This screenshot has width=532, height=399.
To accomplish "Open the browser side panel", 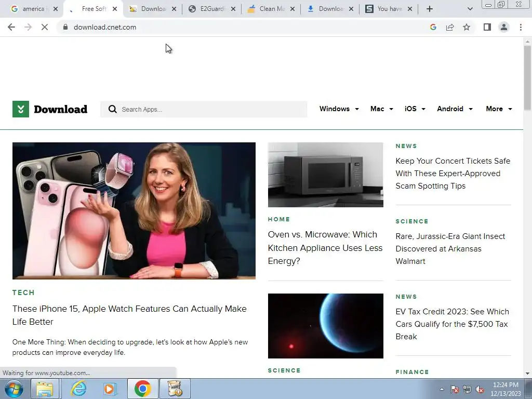I will coord(487,27).
